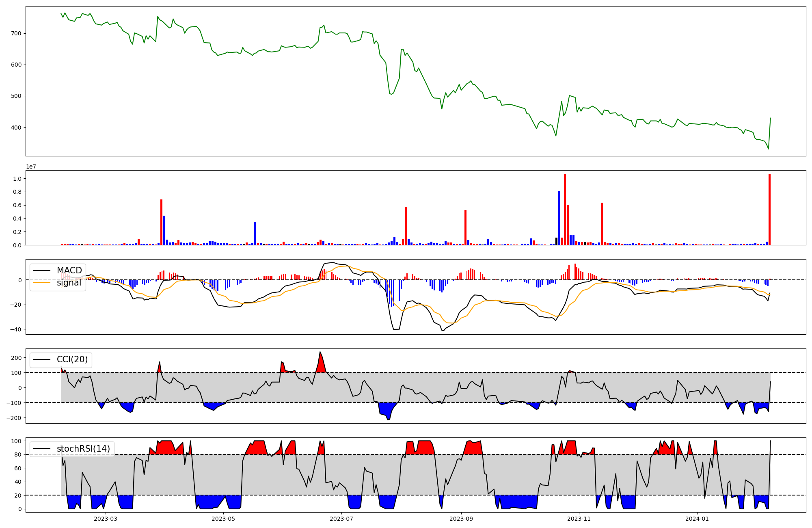Click the black MACD line sample in the legend
The image size is (812, 528).
click(42, 270)
